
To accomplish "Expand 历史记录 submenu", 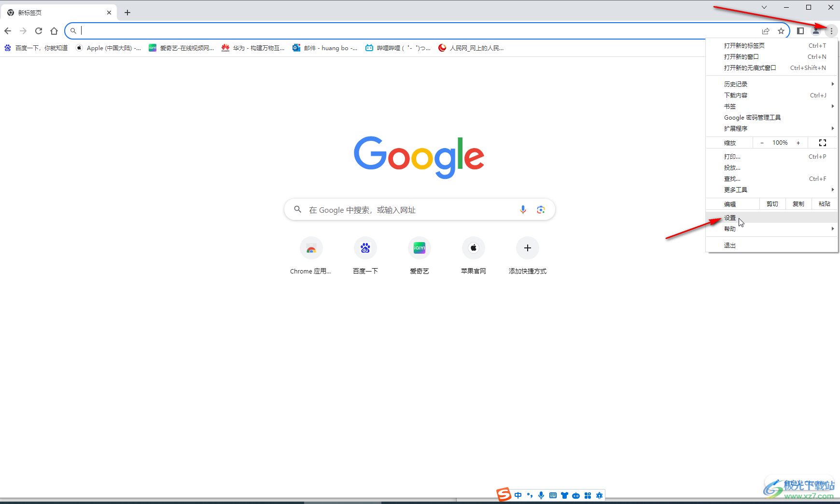I will point(772,84).
